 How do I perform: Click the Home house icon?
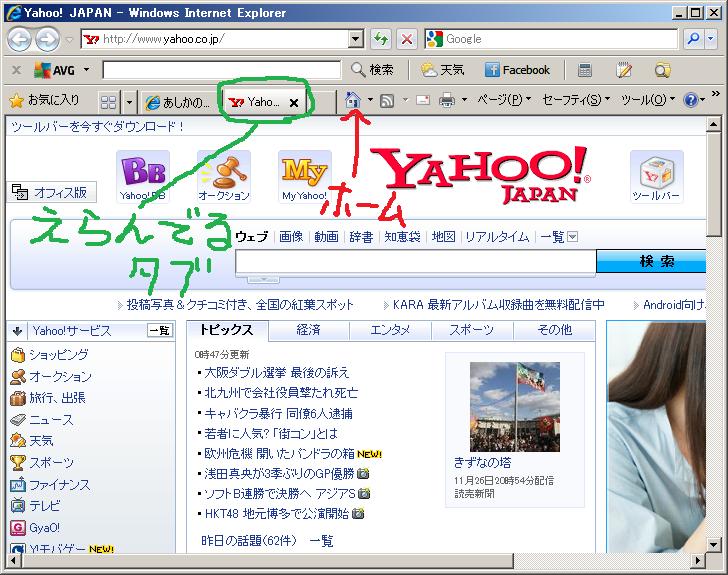[x=353, y=99]
